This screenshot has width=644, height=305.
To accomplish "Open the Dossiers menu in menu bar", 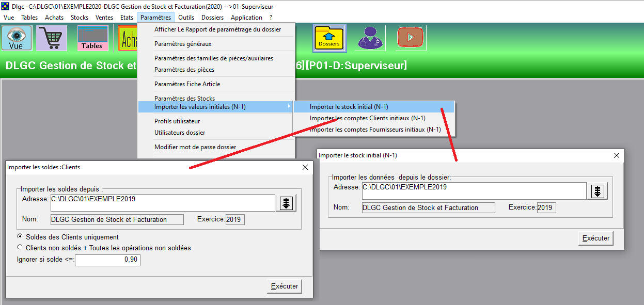I will point(212,17).
